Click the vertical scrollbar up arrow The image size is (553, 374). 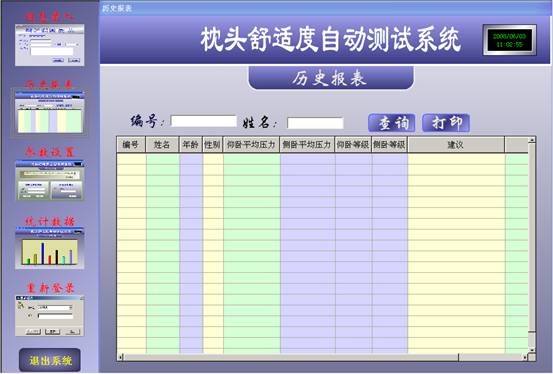coord(532,140)
